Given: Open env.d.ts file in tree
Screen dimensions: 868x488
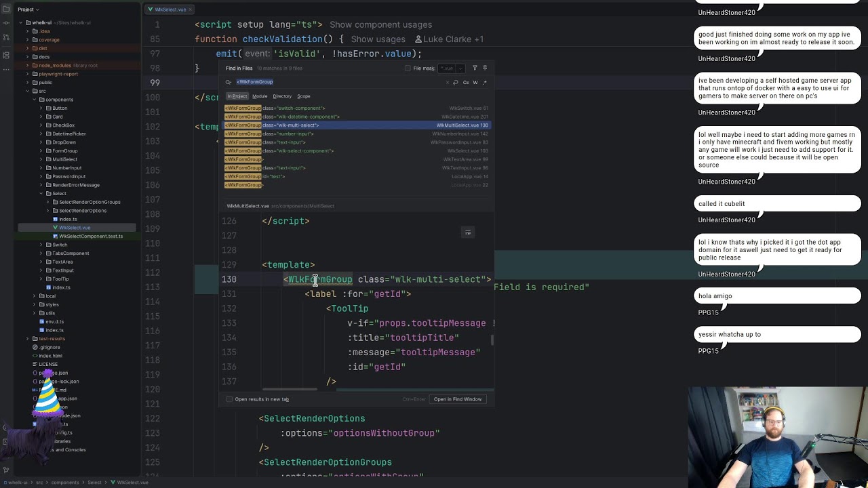Looking at the screenshot, I should [x=54, y=322].
